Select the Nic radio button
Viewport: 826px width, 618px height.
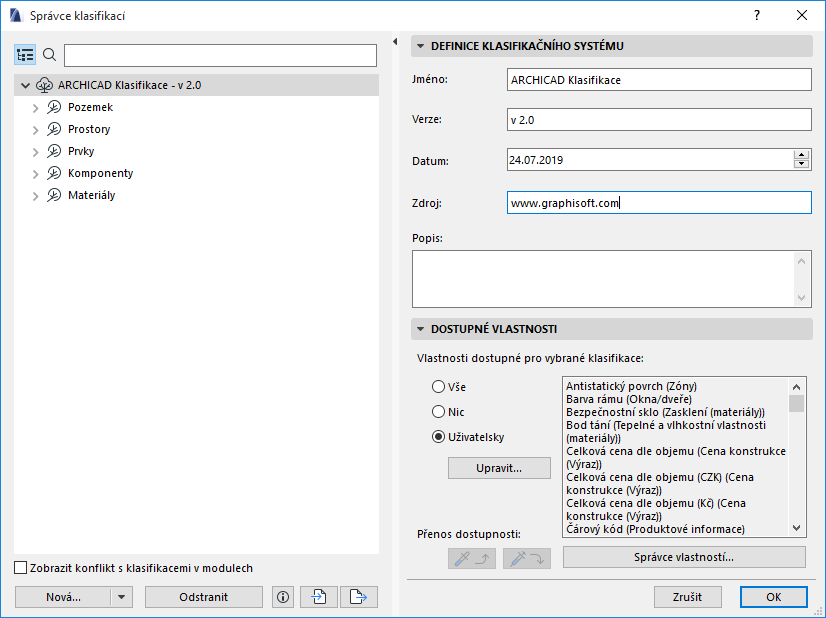[x=438, y=411]
